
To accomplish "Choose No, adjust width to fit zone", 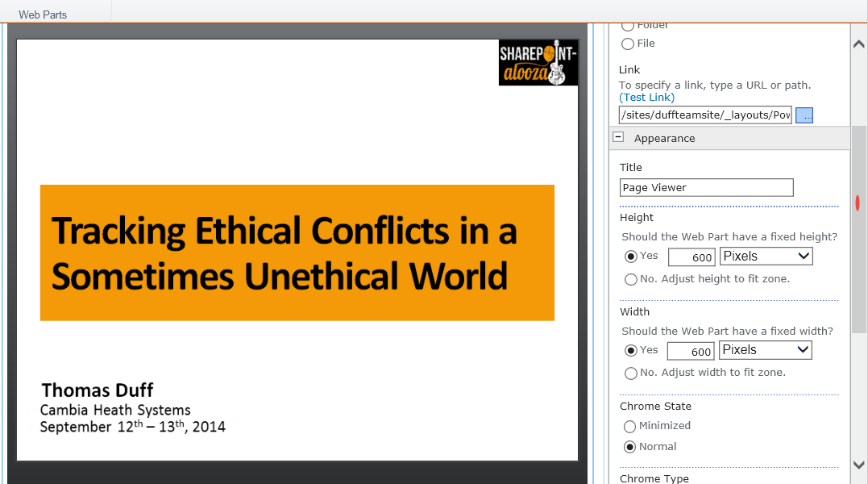I will coord(631,373).
